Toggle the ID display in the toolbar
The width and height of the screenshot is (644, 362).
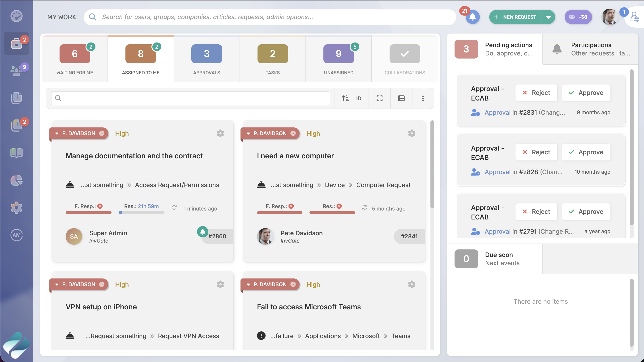tap(359, 98)
